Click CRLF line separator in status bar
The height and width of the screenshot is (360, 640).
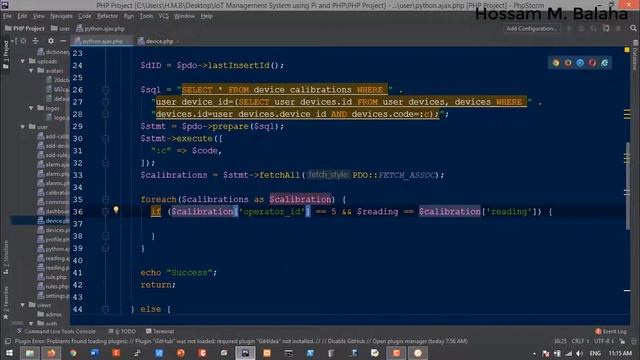click(580, 341)
